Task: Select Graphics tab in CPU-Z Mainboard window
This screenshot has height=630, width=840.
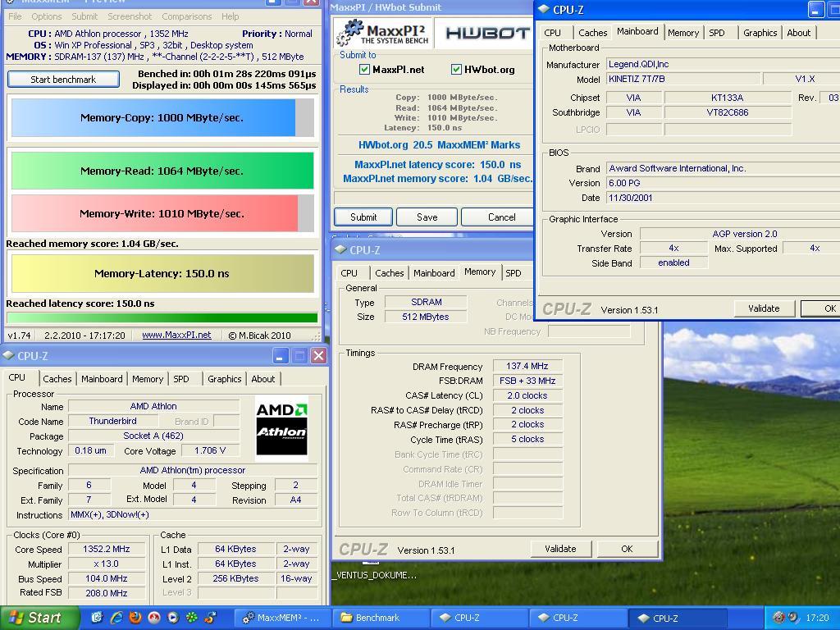Action: [760, 33]
